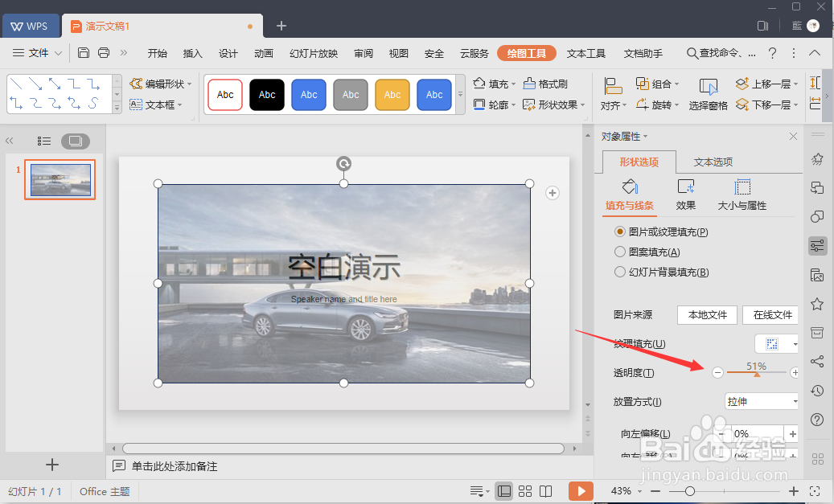The height and width of the screenshot is (504, 834).
Task: Click the Local File (本地文件) button
Action: [x=708, y=315]
